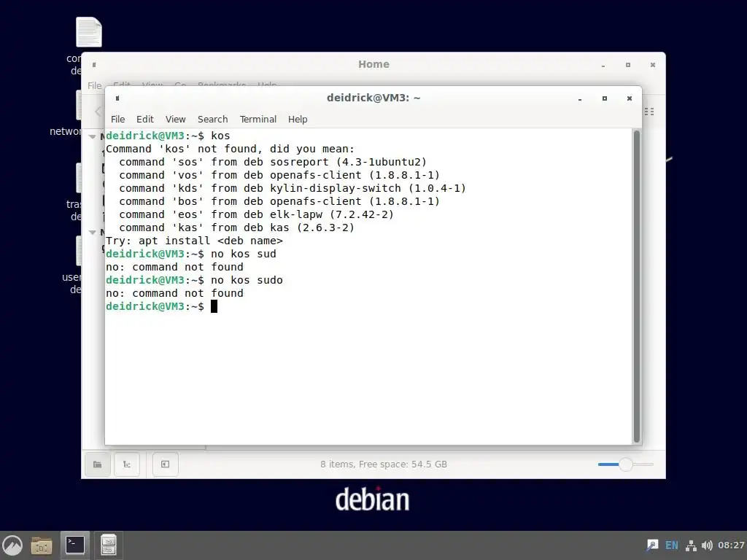The height and width of the screenshot is (560, 747).
Task: Open the terminal File menu
Action: coord(117,119)
